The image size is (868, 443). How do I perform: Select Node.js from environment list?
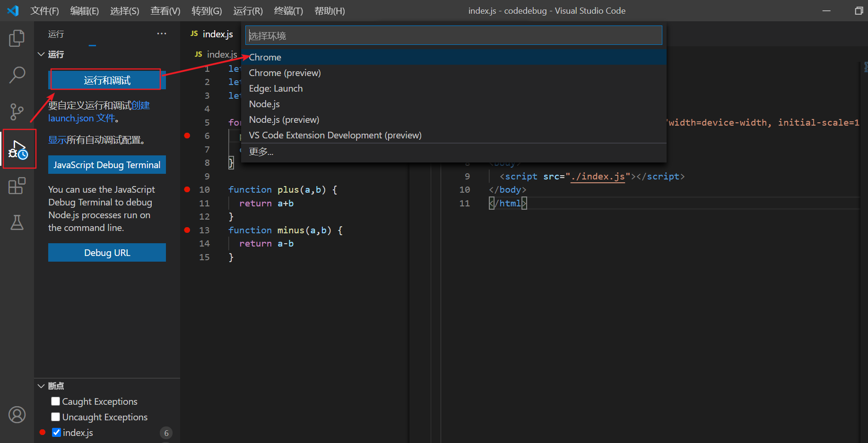tap(264, 104)
